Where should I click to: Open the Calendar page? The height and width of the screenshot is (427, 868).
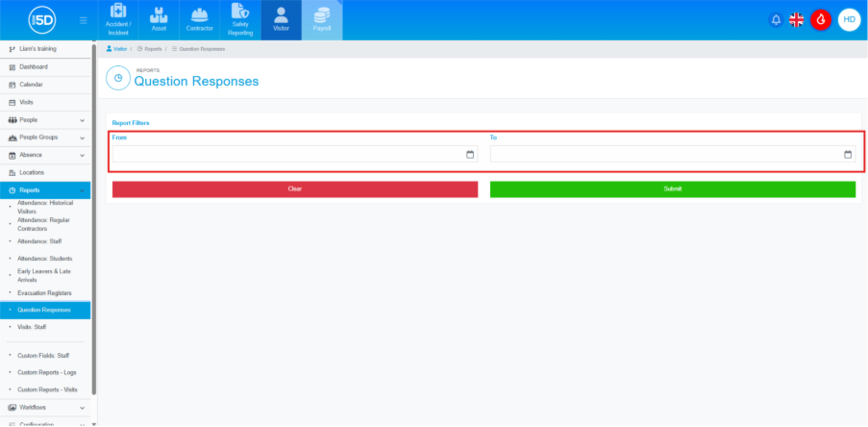[45, 85]
